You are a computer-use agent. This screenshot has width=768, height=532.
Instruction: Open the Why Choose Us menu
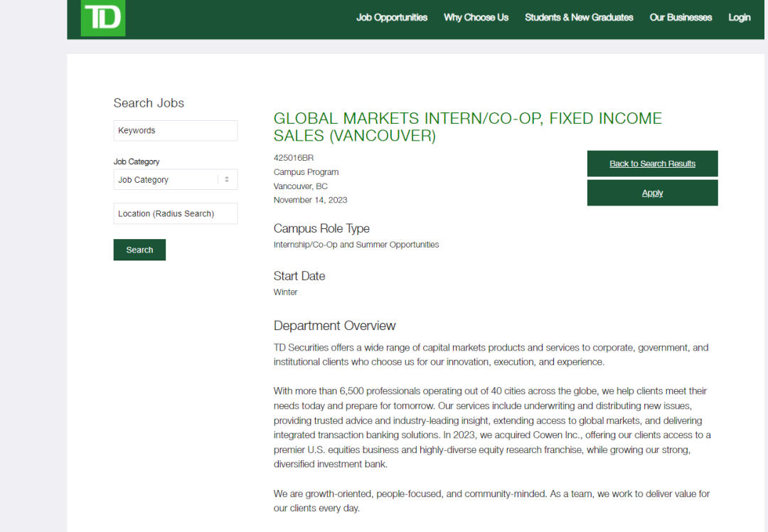(x=476, y=18)
